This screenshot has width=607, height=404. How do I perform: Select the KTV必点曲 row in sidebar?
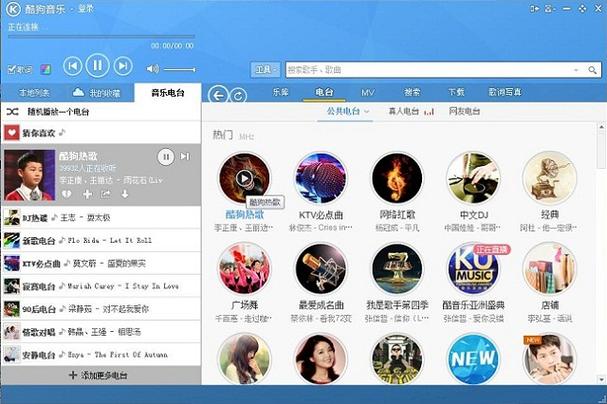tap(101, 264)
